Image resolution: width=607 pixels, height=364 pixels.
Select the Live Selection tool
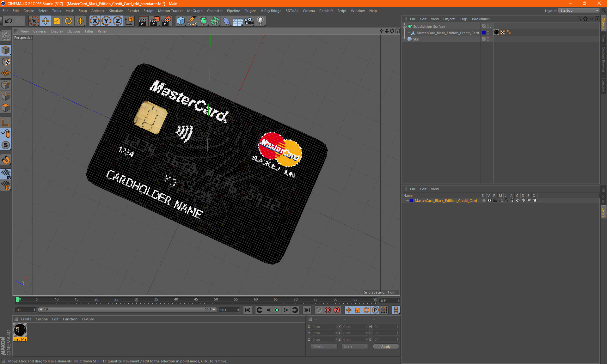pyautogui.click(x=34, y=21)
